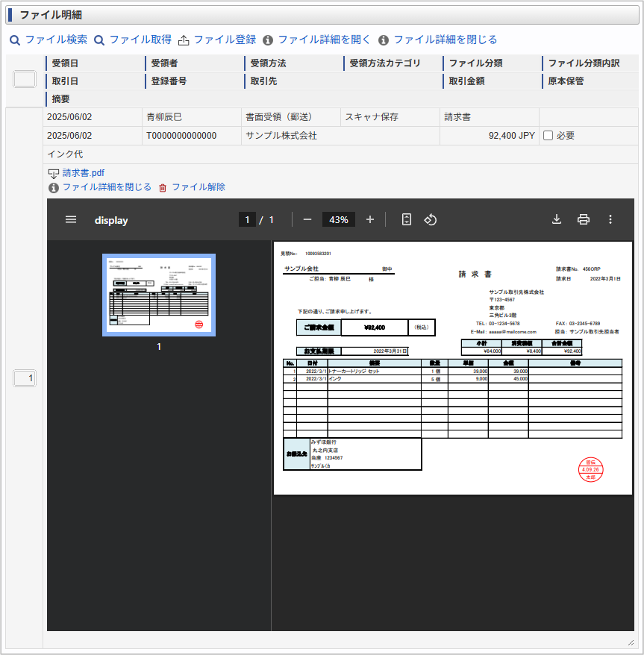Toggle the PDF viewer sidebar menu icon
This screenshot has height=655, width=644.
click(x=71, y=219)
